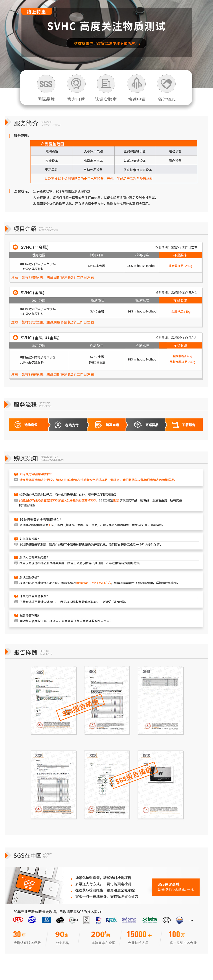Click the ista logo
The image size is (213, 980).
coord(149,919)
